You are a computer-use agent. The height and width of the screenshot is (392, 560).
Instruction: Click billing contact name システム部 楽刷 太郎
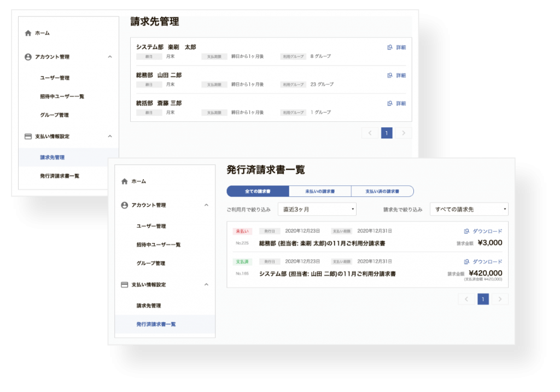pyautogui.click(x=166, y=47)
